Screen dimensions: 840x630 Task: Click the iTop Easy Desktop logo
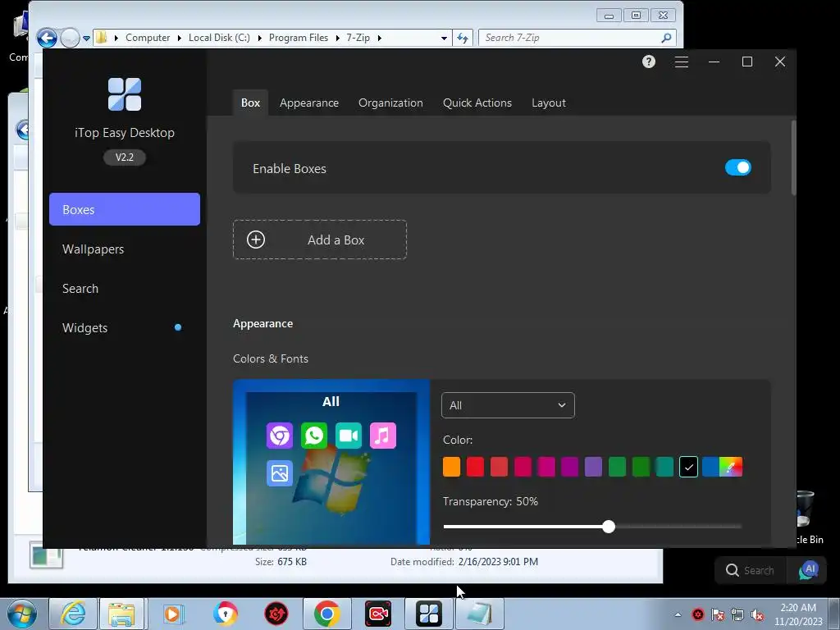125,94
